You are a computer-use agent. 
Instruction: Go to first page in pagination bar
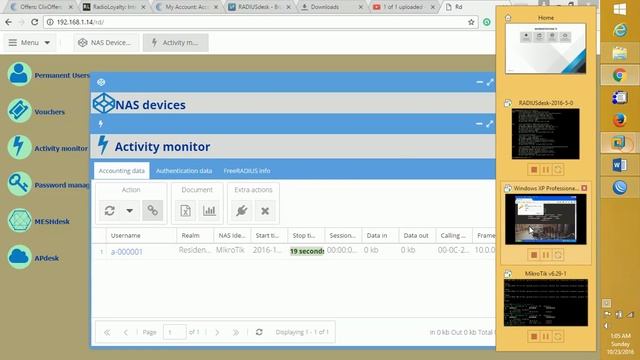click(x=107, y=332)
